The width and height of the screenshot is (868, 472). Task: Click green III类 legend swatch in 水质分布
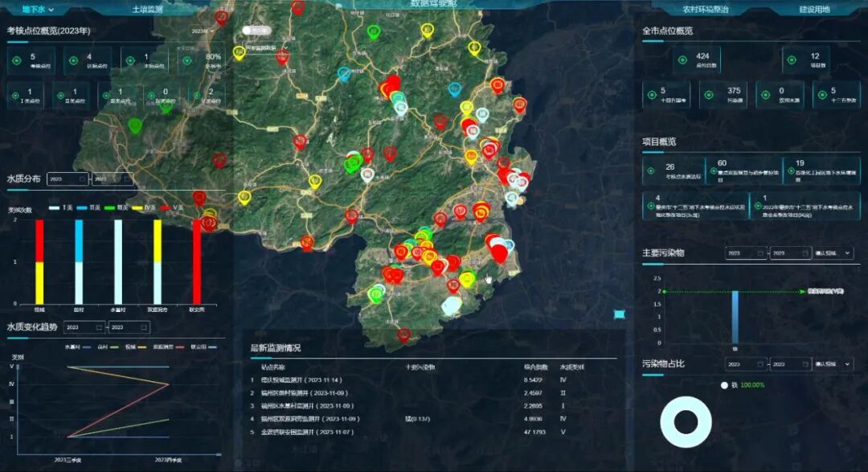point(110,207)
